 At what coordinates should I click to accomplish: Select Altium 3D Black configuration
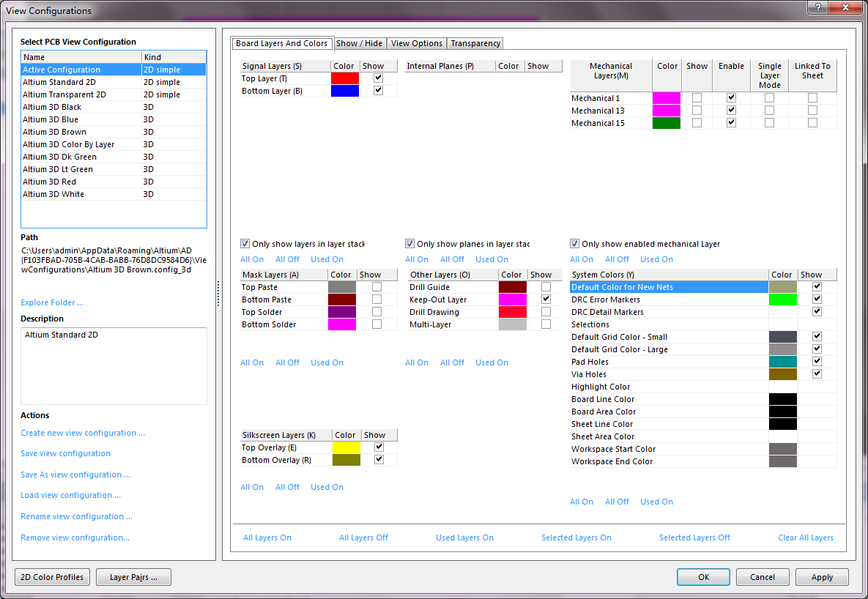click(x=114, y=107)
